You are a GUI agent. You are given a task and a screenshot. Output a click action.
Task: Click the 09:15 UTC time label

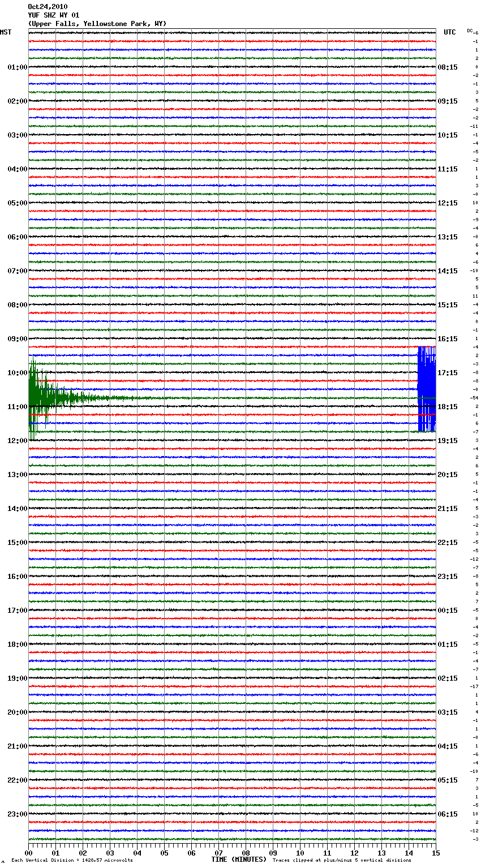[x=448, y=101]
